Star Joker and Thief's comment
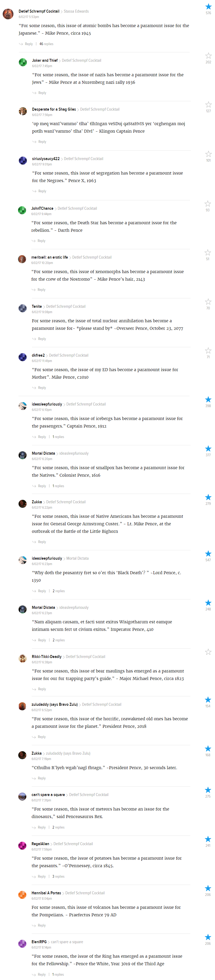Screen dimensions: 215x980 pos(208,56)
